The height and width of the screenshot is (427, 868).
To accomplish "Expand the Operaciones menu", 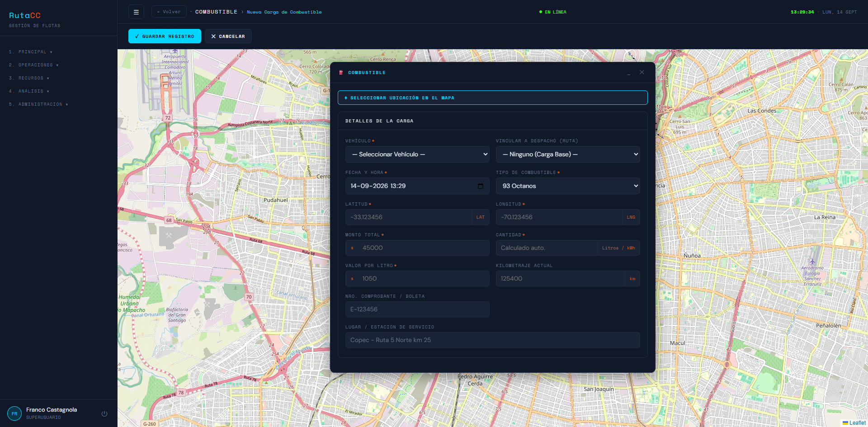I will (34, 65).
